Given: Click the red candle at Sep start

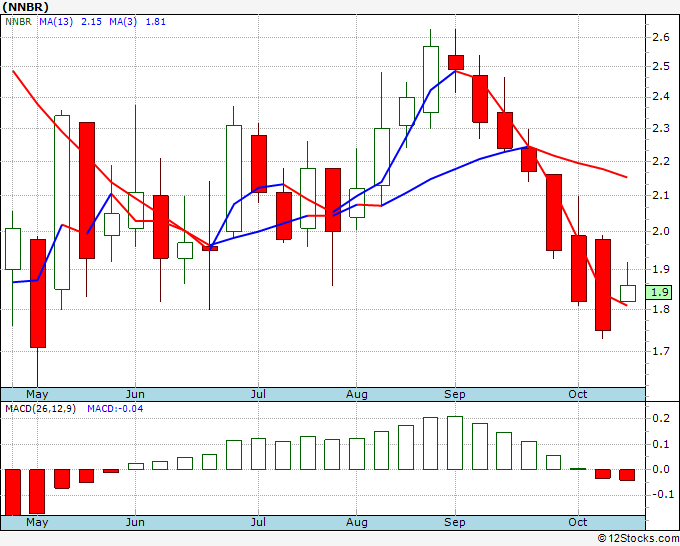Looking at the screenshot, I should click(x=456, y=62).
